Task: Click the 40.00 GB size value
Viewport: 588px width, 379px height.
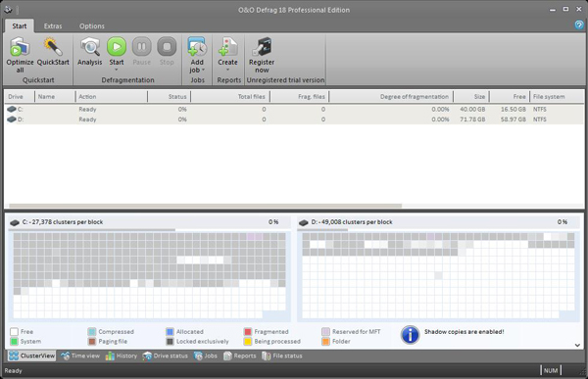Action: point(472,109)
